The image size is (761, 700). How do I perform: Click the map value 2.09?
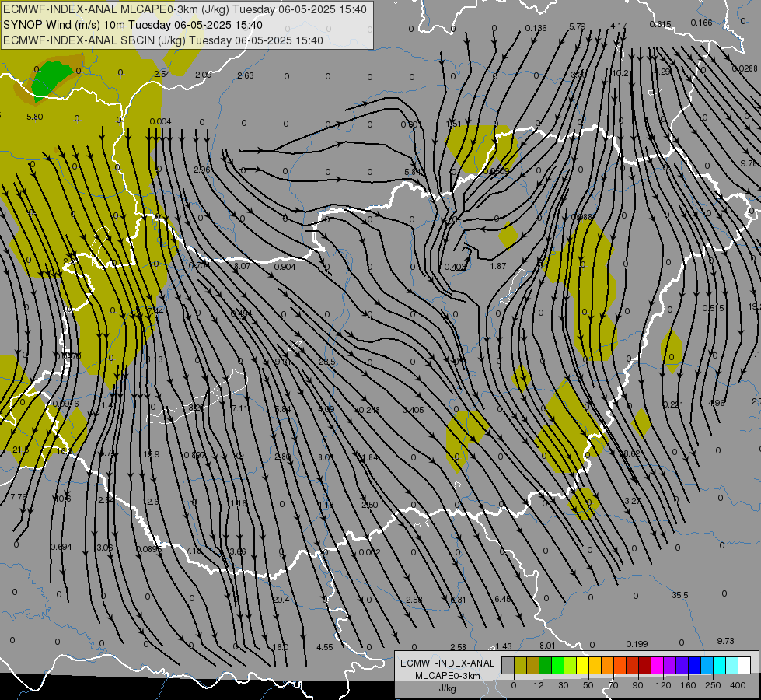(204, 75)
